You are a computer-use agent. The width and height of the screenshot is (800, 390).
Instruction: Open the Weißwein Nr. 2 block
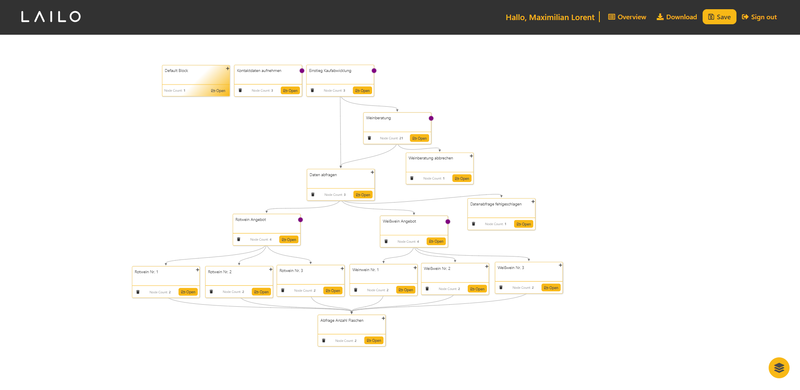[477, 289]
